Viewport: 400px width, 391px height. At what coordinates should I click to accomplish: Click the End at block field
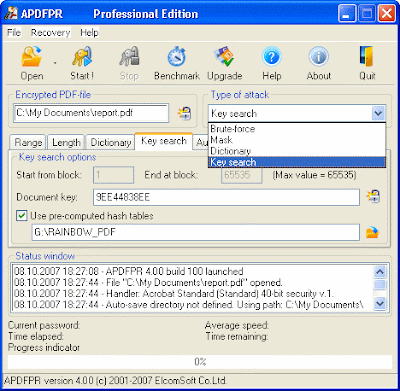(242, 175)
